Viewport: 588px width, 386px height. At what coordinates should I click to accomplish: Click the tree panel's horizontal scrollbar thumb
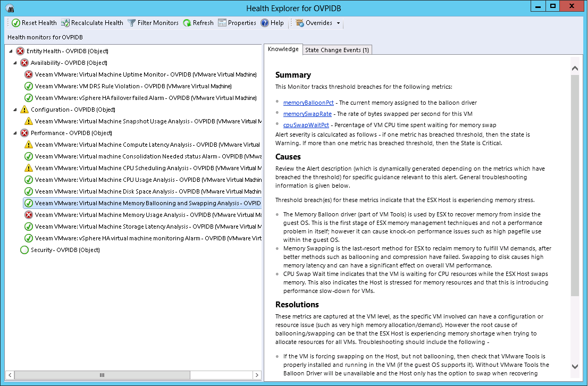pos(102,375)
